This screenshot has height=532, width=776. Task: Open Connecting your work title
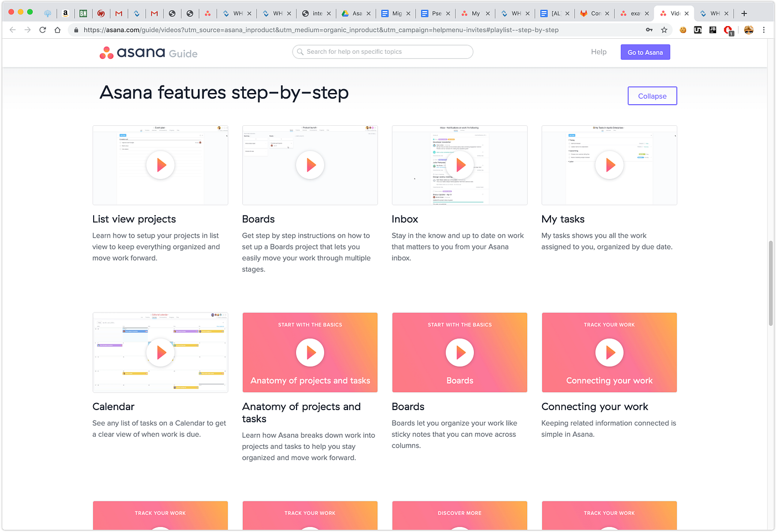[595, 406]
